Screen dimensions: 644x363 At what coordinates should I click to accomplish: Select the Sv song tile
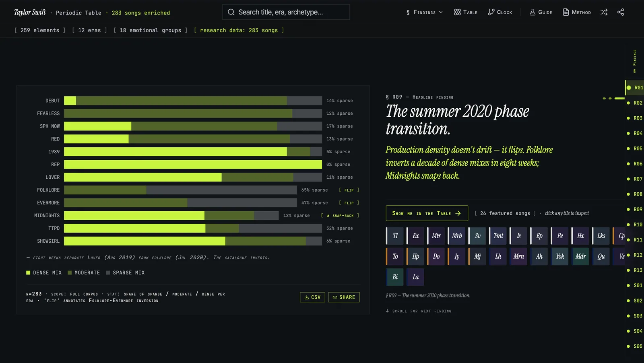[x=477, y=236]
